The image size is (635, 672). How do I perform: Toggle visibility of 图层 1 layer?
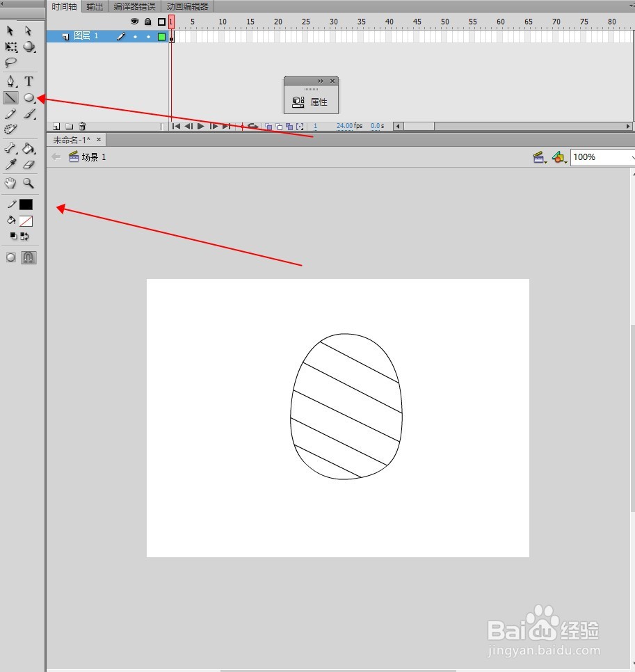(x=136, y=35)
